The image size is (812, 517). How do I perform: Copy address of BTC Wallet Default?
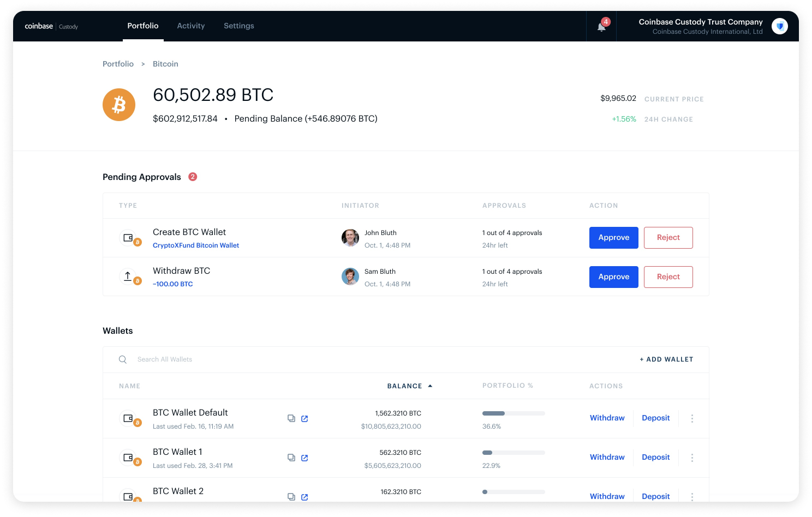point(291,418)
